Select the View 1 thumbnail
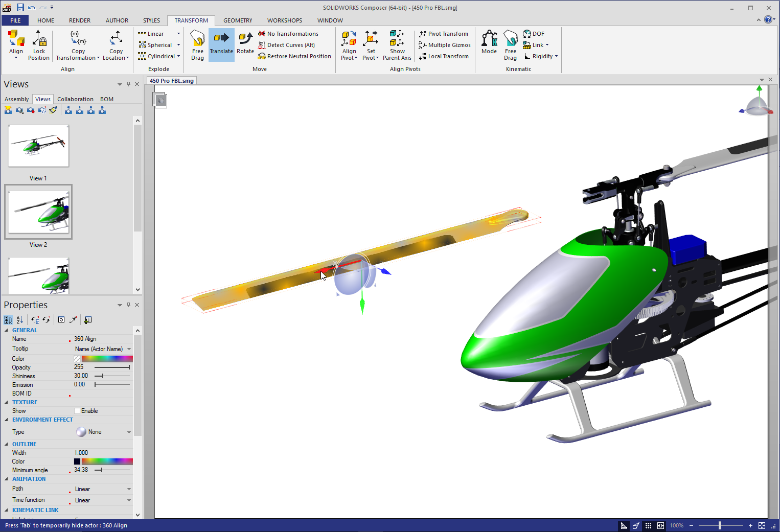Viewport: 780px width, 532px height. (38, 146)
